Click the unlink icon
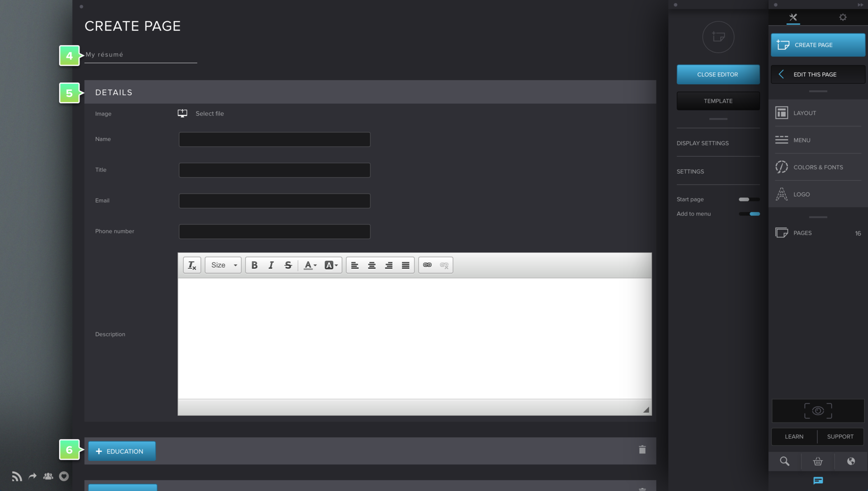 [x=444, y=265]
